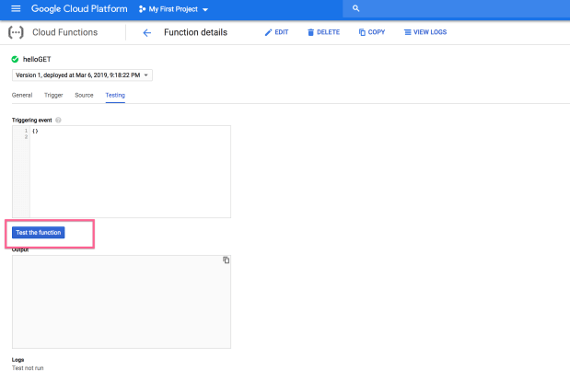
Task: Copy output using clipboard icon
Action: pyautogui.click(x=227, y=260)
